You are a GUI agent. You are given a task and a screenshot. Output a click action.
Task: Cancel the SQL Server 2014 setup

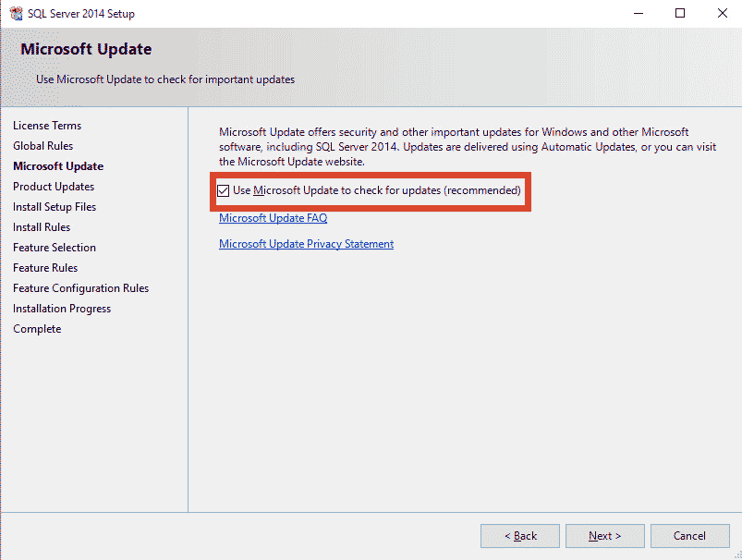690,535
